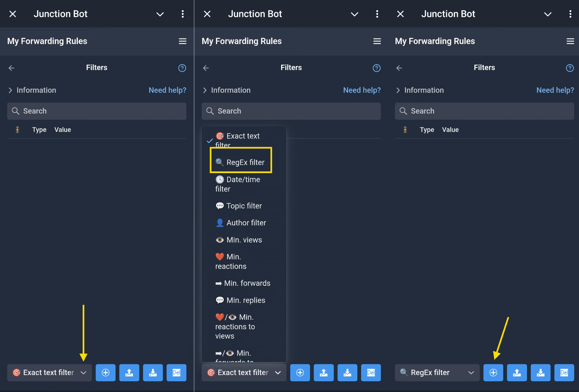The width and height of the screenshot is (579, 392).
Task: Close the middle Junction Bot panel
Action: [207, 14]
